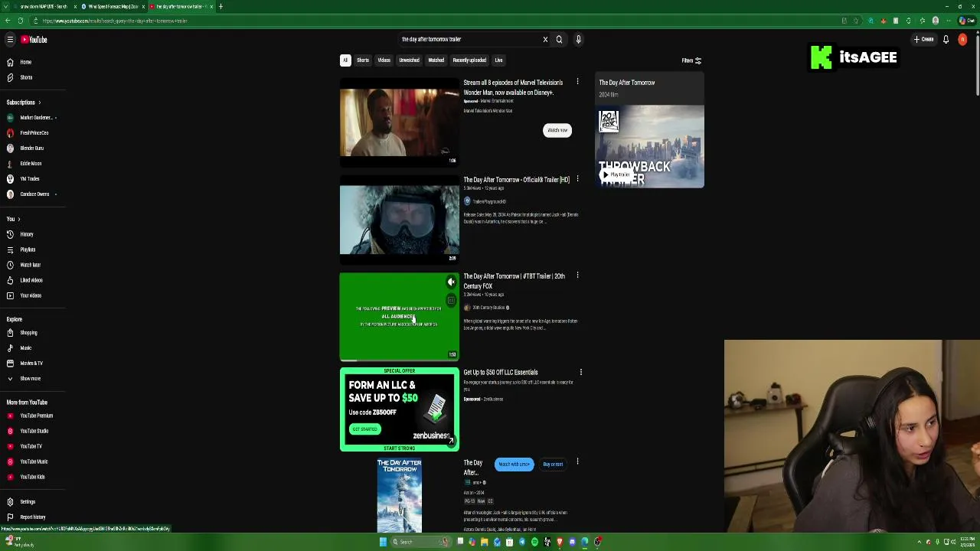Open options menu for Wonder Man ad
980x551 pixels.
577,82
